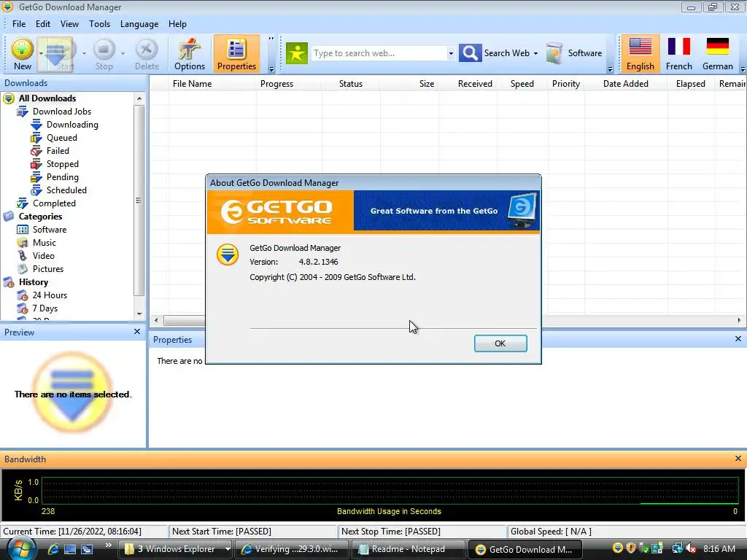Expand main toolbar overflow chevron
Viewport: 747px width, 560px height.
(271, 39)
